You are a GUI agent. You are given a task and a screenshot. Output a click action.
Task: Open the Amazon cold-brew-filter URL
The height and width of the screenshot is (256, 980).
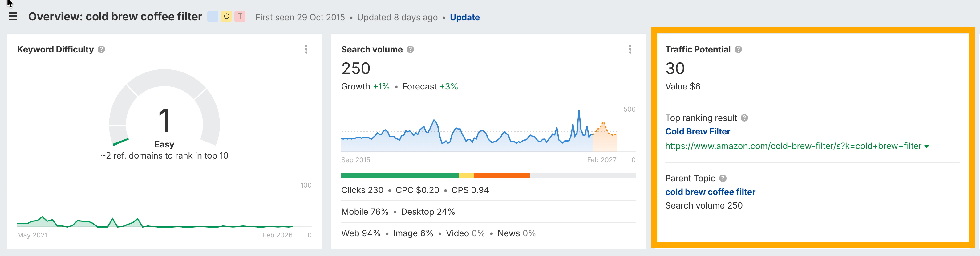[x=793, y=146]
